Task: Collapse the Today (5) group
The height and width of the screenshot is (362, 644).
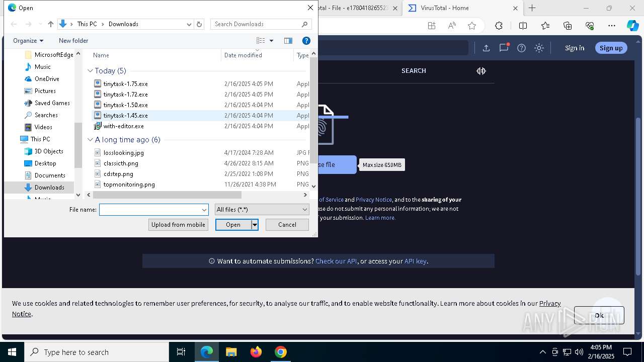Action: click(x=90, y=71)
